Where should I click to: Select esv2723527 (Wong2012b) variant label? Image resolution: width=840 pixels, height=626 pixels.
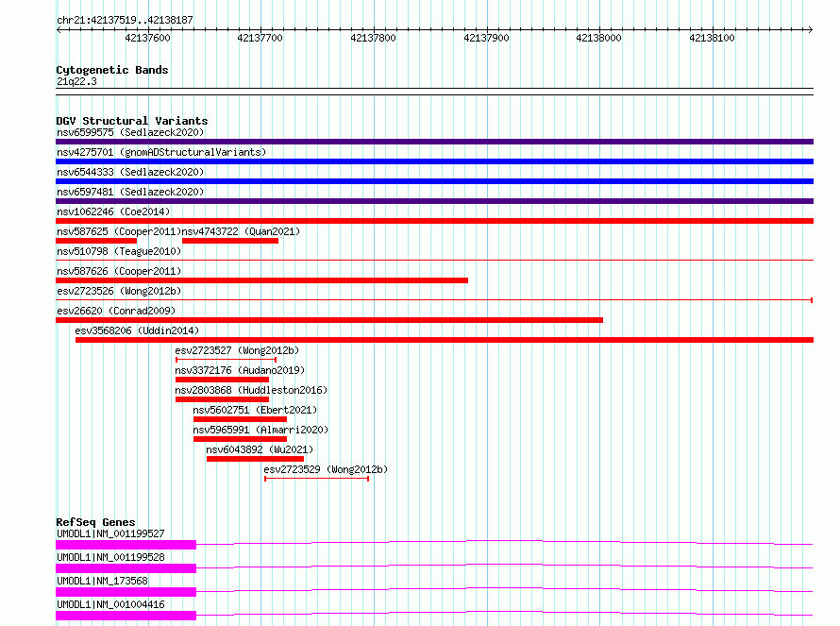pyautogui.click(x=237, y=350)
